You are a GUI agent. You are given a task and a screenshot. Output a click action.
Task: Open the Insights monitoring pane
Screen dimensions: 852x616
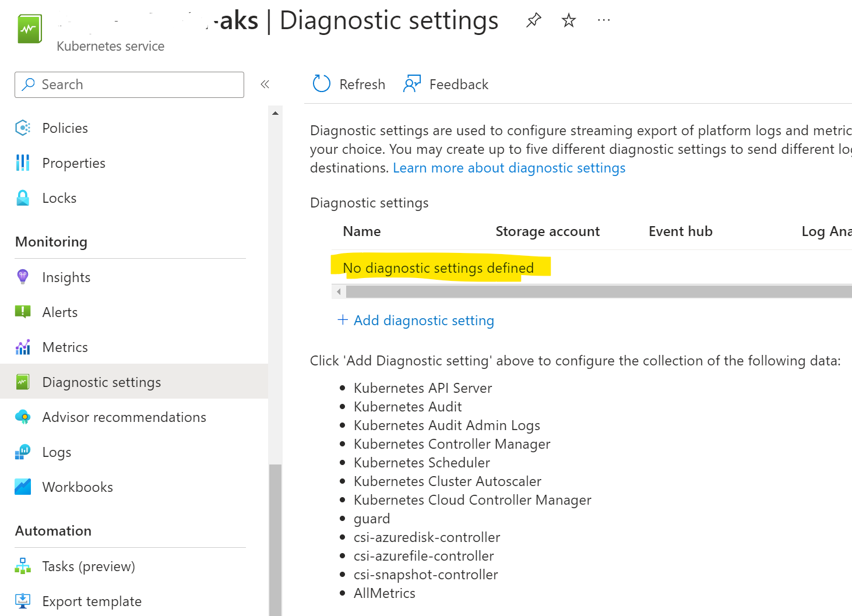click(x=66, y=277)
